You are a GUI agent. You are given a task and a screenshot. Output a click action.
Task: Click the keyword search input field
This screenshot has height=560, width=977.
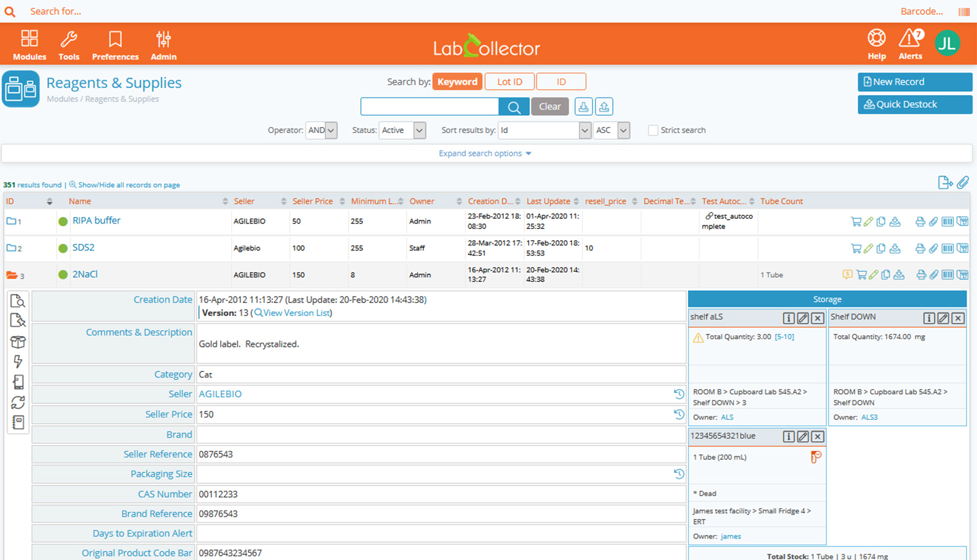(x=430, y=107)
